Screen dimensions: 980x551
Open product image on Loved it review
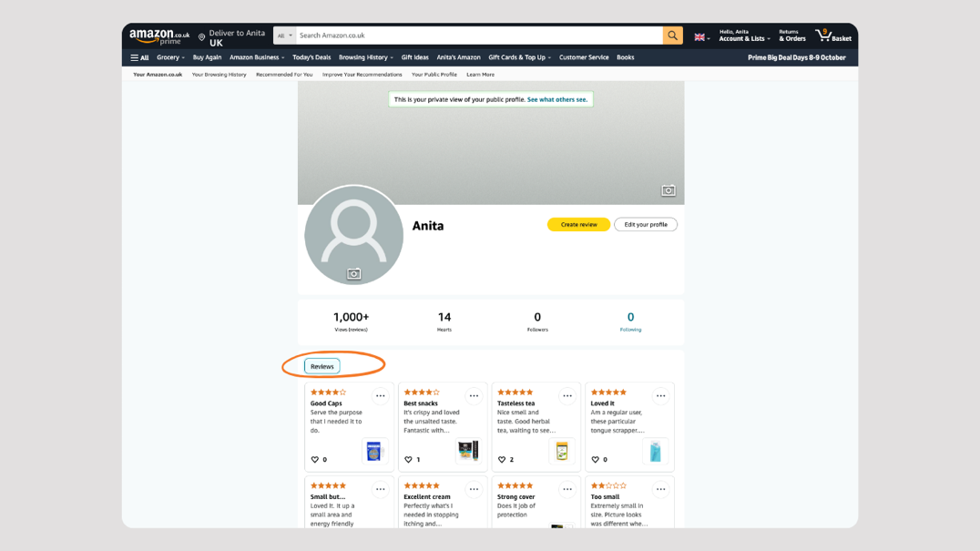click(x=655, y=451)
